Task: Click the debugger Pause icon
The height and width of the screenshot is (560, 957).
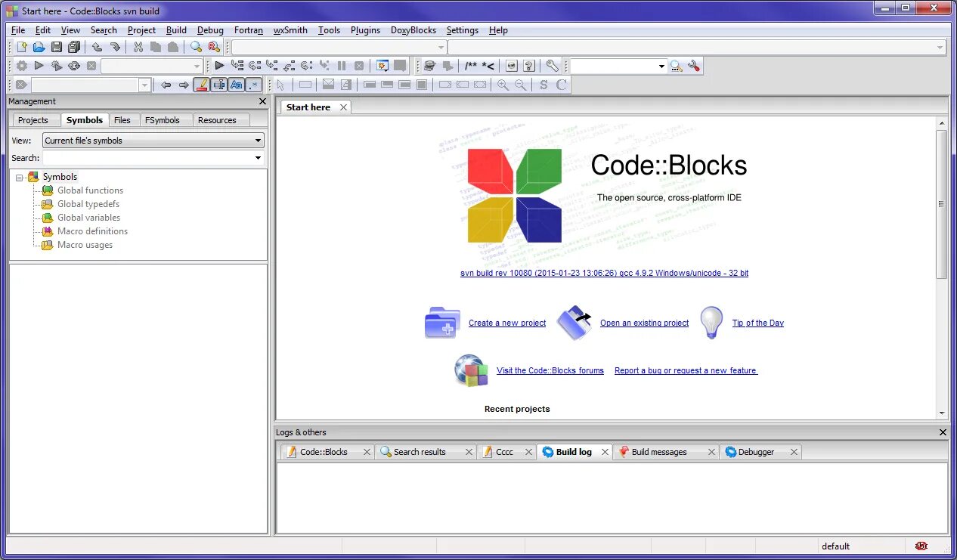Action: 342,66
